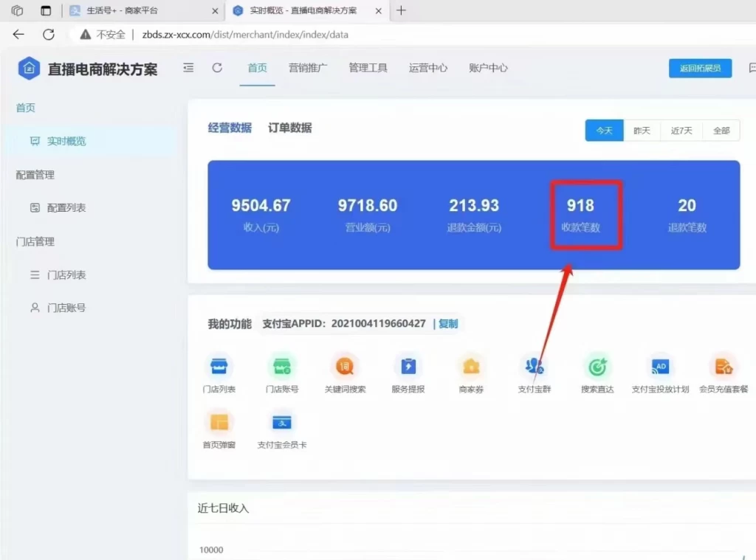Copy the 支付宝APPID using 复制 link
The width and height of the screenshot is (756, 560).
coord(448,323)
